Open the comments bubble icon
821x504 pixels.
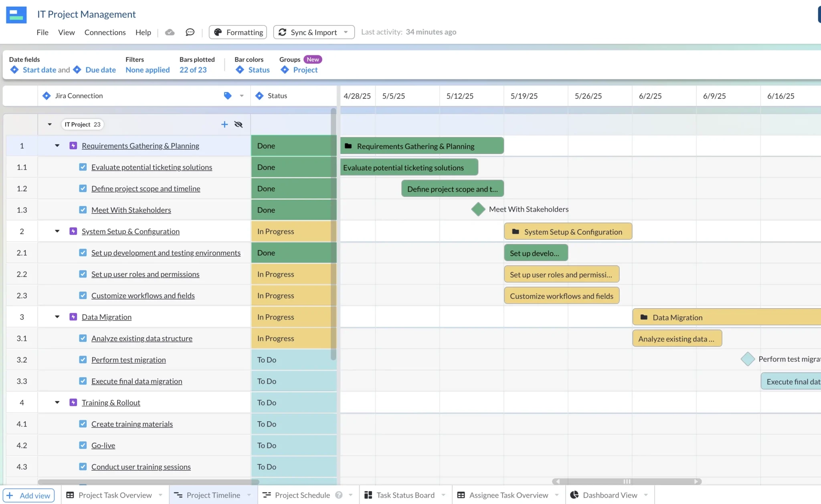(190, 32)
